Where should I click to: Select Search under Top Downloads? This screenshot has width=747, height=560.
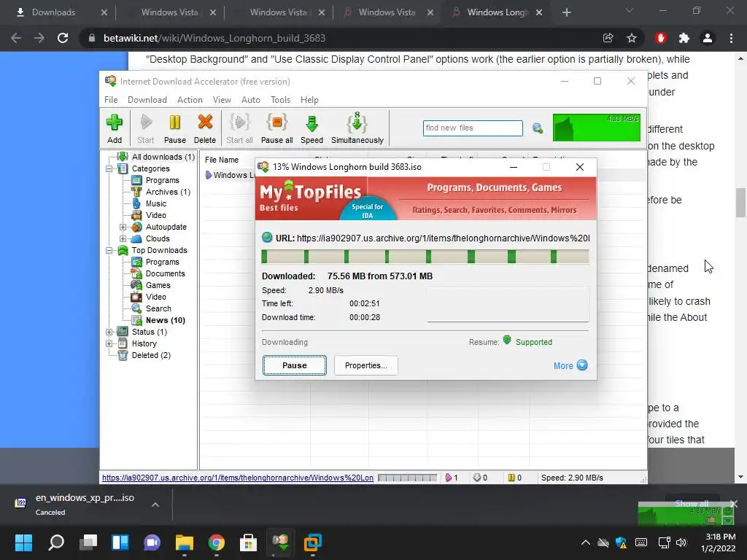tap(158, 308)
